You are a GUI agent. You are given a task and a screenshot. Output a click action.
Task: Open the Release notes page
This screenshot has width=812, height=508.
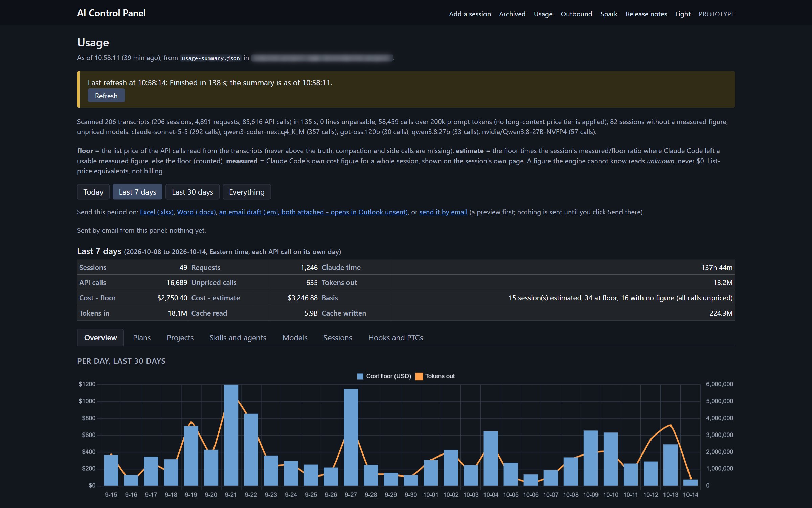646,14
